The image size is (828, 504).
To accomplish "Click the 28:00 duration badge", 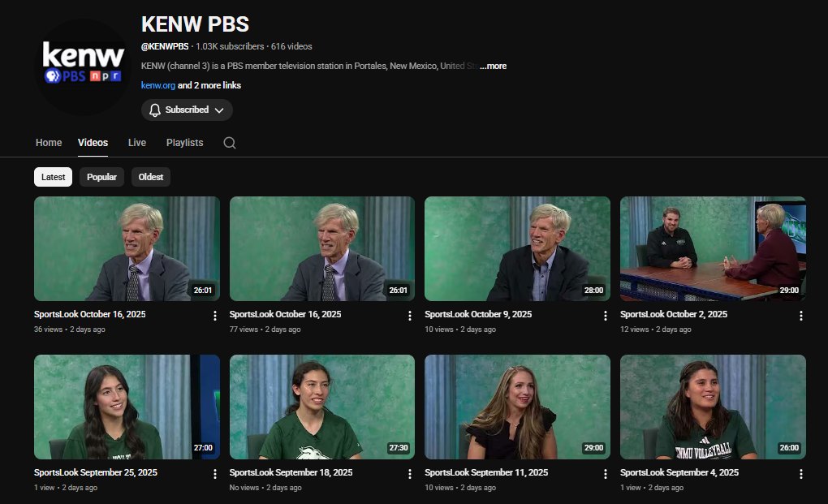I will [593, 291].
